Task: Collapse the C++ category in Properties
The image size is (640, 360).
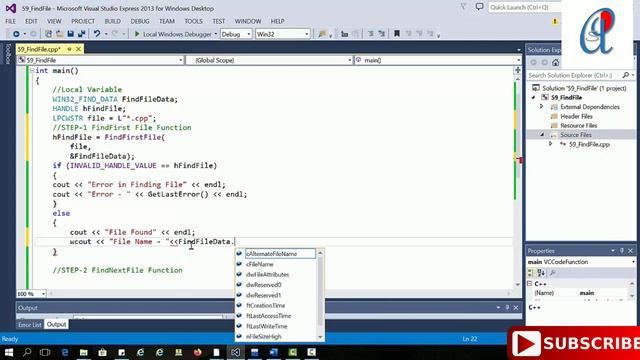Action: coord(529,283)
